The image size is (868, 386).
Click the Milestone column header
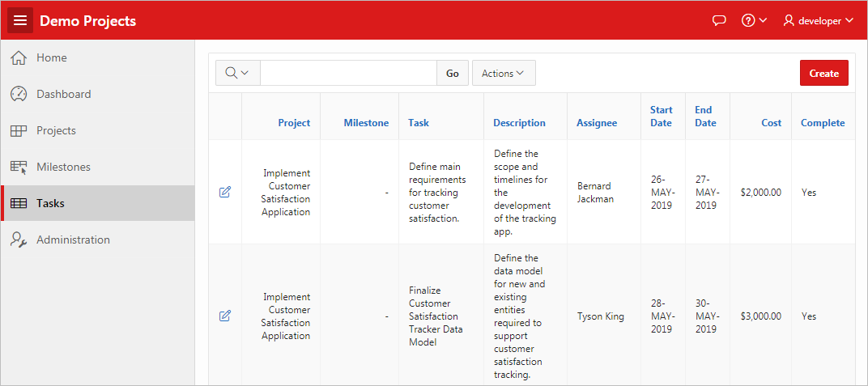(x=366, y=123)
